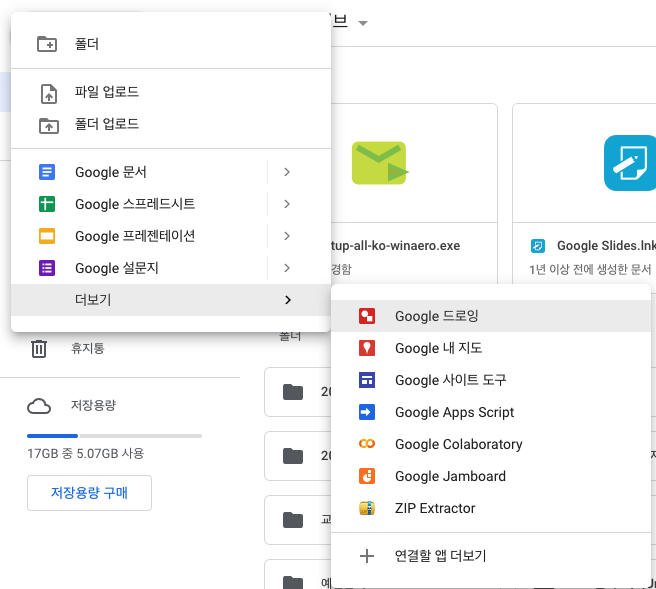Open 저장용량 in the sidebar

(x=93, y=405)
